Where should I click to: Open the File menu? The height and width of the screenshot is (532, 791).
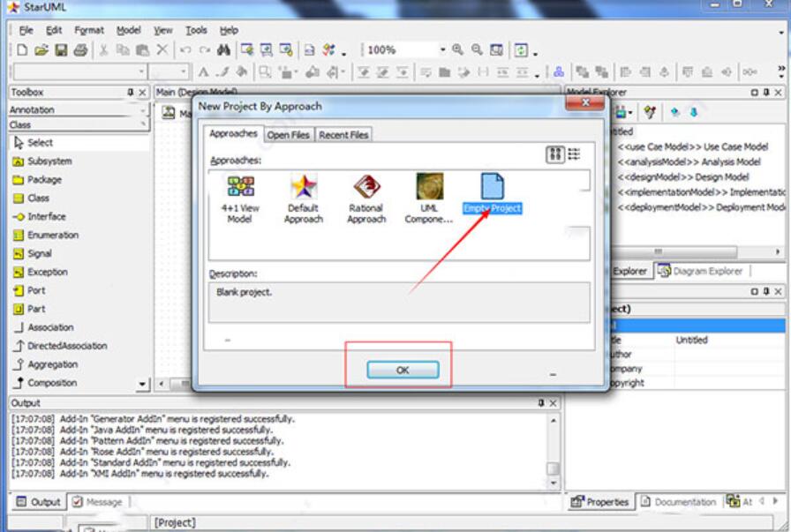point(26,30)
